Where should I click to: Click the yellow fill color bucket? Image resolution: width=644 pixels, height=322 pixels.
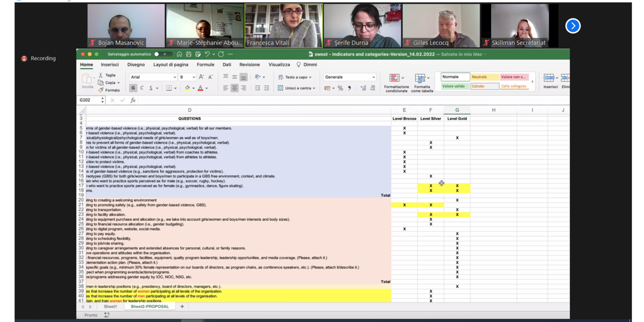click(x=187, y=88)
